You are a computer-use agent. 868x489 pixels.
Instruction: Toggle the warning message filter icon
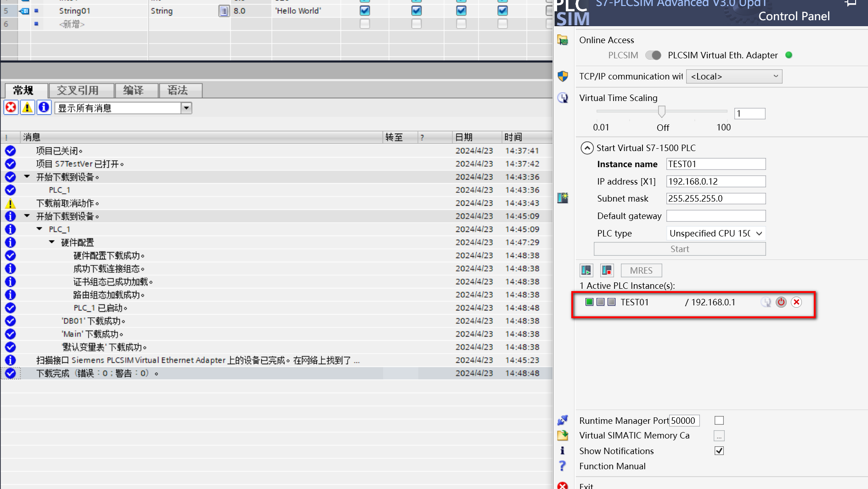(28, 107)
